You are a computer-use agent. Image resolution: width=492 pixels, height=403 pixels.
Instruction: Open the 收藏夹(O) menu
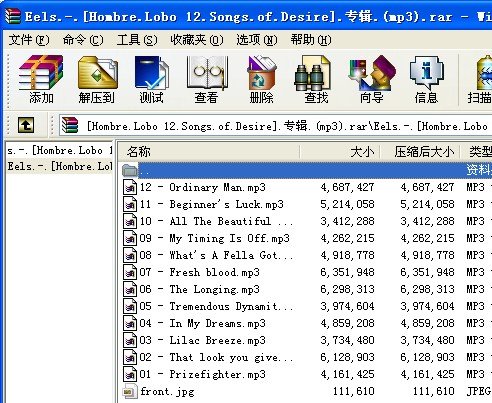197,40
